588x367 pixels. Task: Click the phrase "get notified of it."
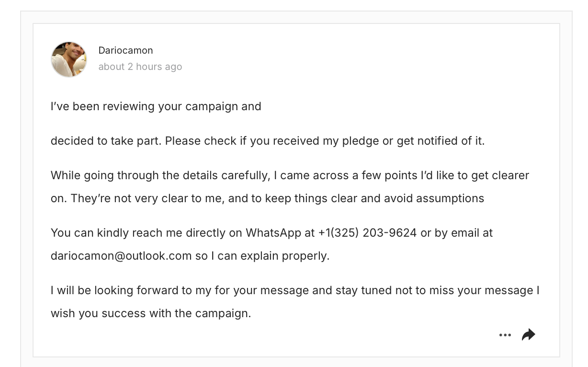(441, 141)
